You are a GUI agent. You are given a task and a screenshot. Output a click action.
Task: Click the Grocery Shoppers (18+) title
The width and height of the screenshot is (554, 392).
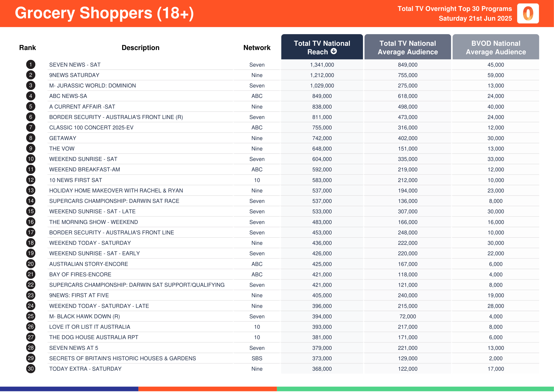[104, 13]
